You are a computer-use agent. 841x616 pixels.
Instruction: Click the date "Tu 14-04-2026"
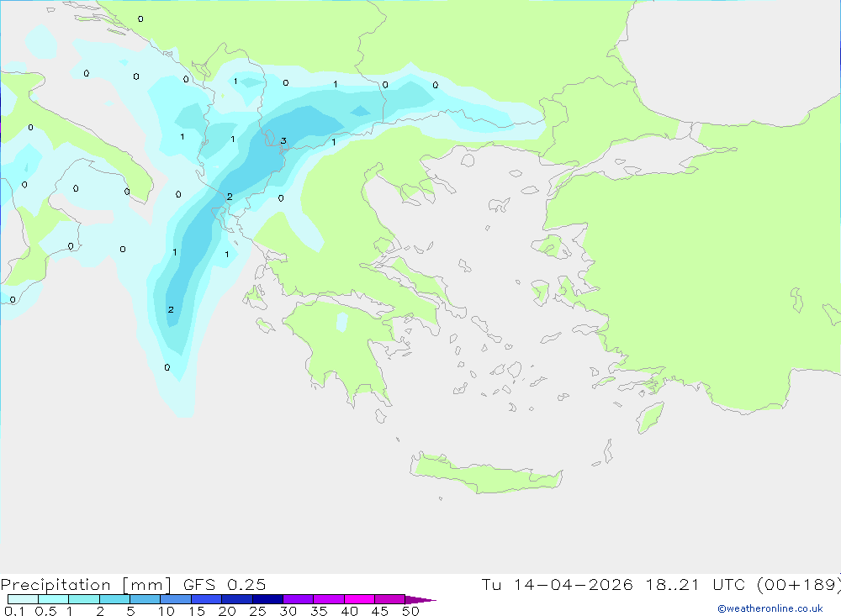(x=557, y=584)
